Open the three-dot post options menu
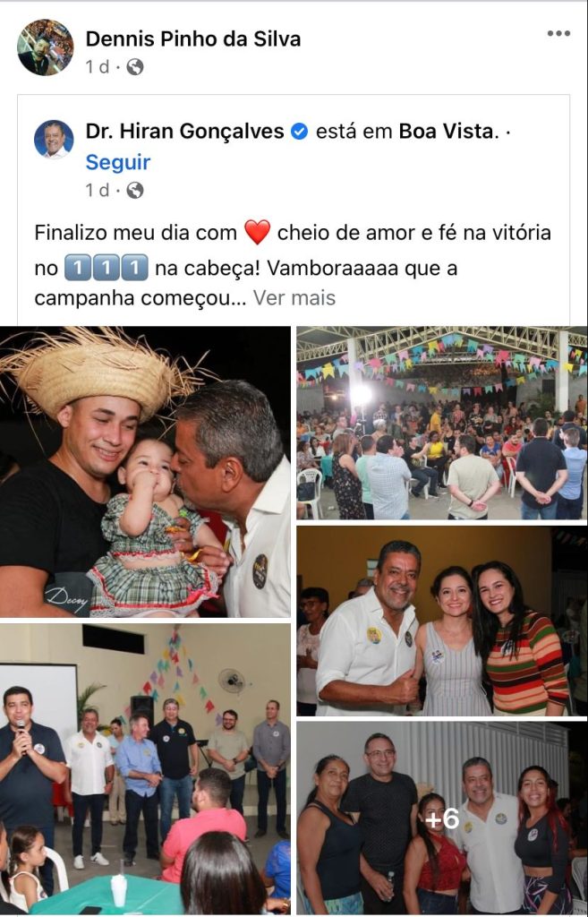588x917 pixels. point(558,33)
